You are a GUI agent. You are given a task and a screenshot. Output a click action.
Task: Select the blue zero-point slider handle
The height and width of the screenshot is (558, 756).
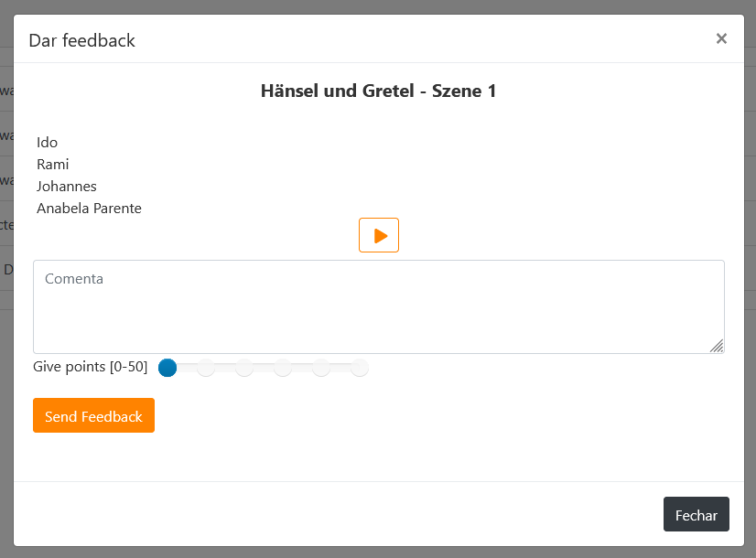[167, 368]
